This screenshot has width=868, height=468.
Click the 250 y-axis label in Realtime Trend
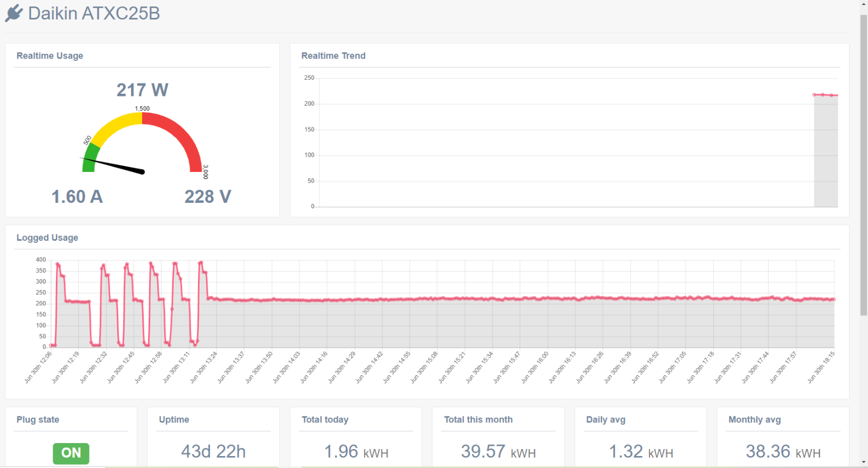(309, 78)
